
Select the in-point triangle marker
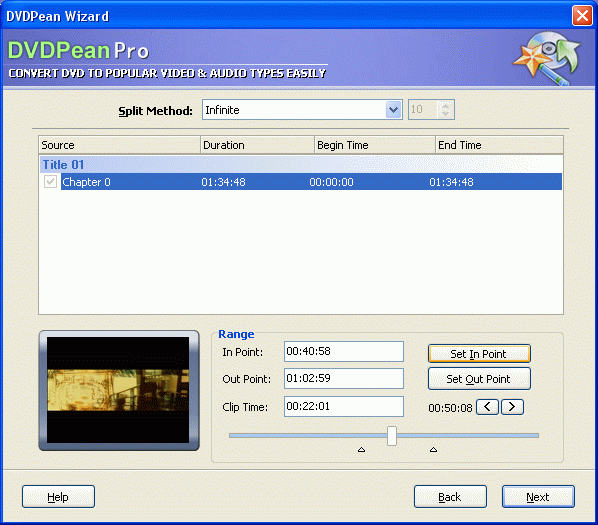point(362,450)
